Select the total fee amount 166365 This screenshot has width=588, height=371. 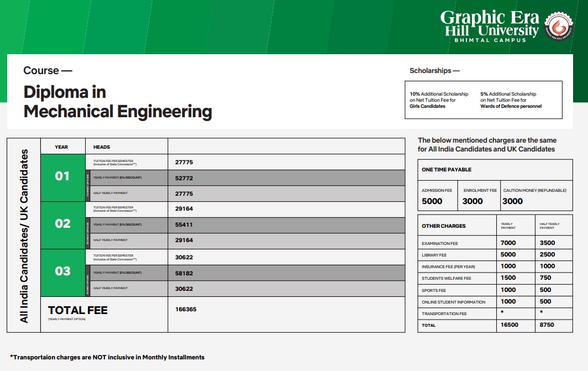click(186, 309)
